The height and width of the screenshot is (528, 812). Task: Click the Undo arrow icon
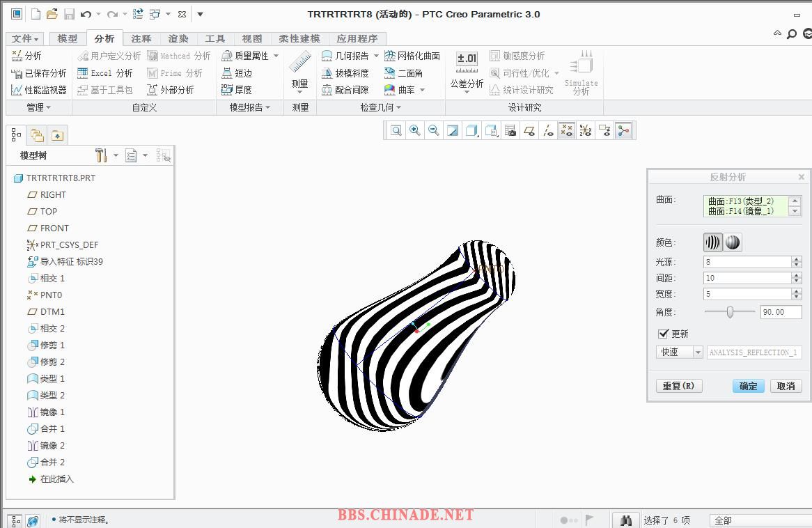point(86,14)
